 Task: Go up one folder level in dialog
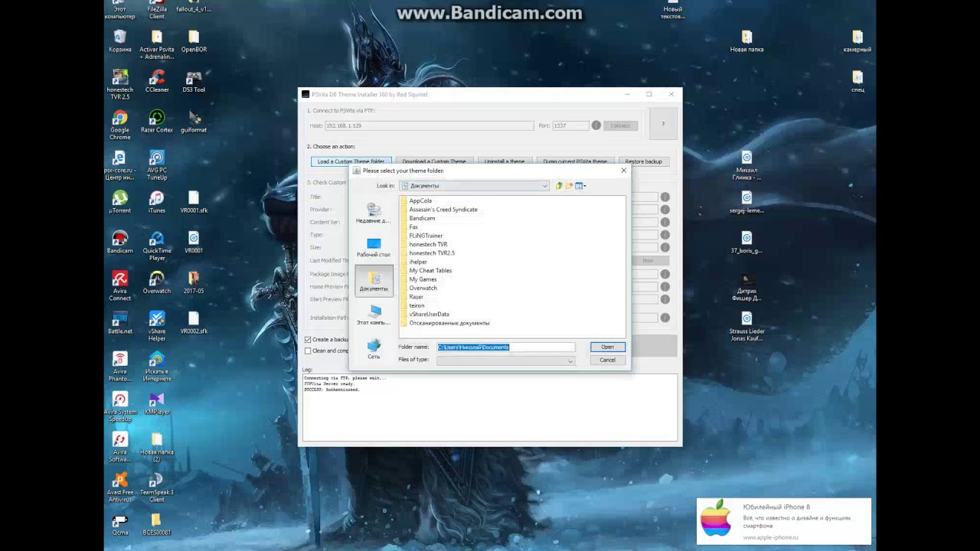[559, 186]
